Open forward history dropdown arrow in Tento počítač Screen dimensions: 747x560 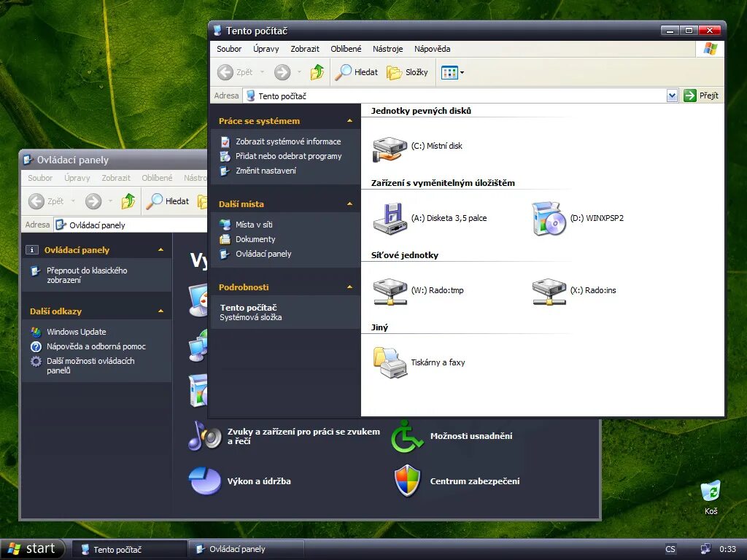[x=299, y=72]
